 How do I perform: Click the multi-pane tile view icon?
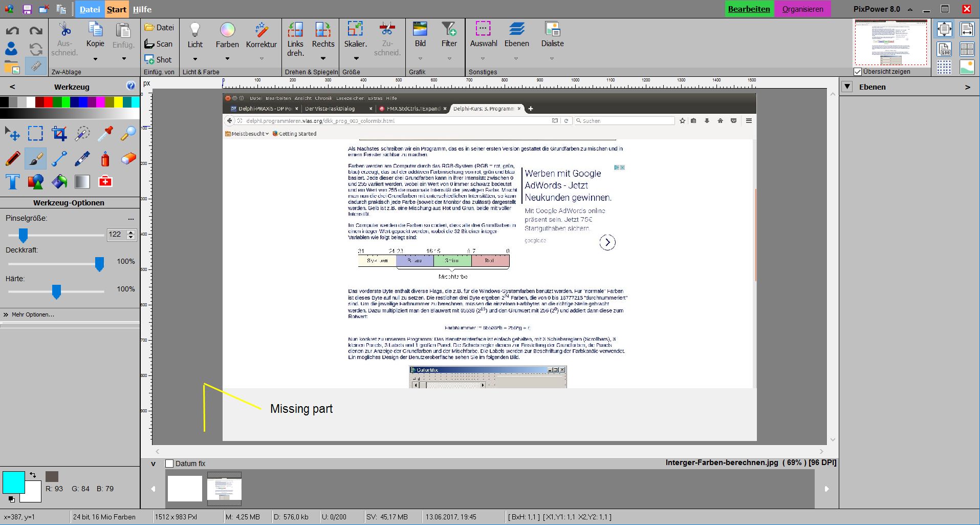(x=967, y=50)
